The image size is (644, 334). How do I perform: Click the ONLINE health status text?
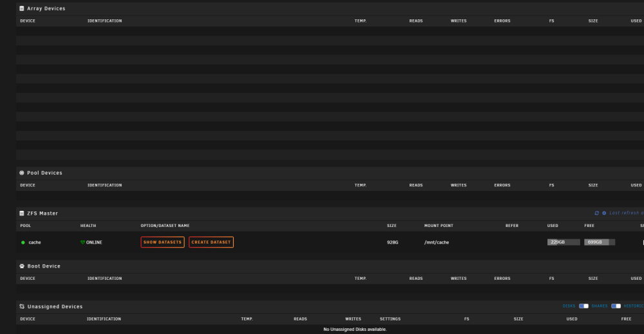94,242
